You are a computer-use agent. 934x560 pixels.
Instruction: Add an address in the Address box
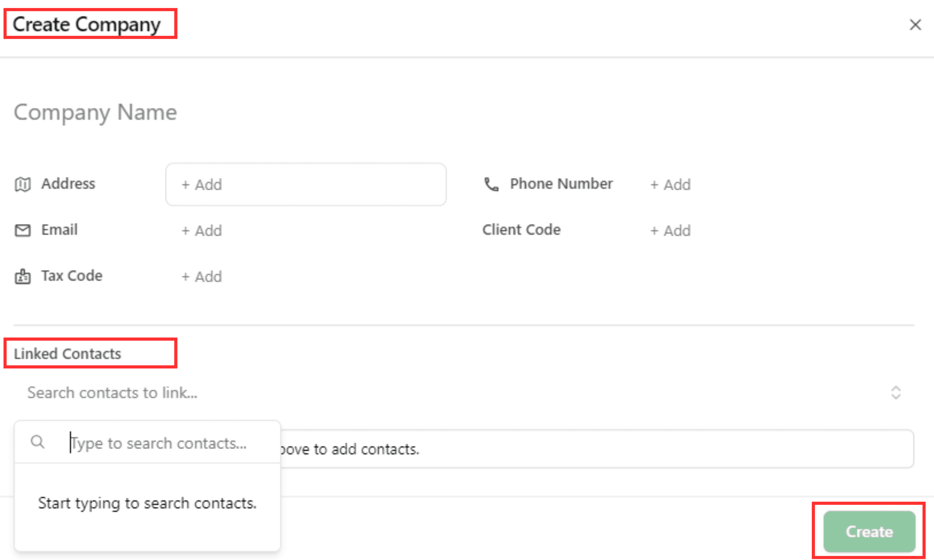pyautogui.click(x=306, y=185)
